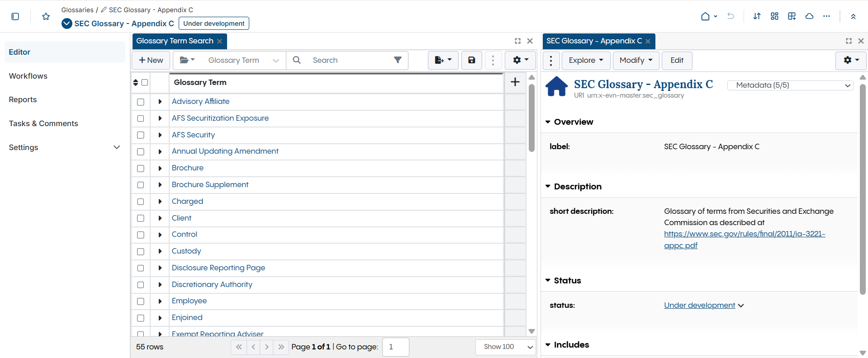
Task: Click the Go to page number field
Action: 395,347
